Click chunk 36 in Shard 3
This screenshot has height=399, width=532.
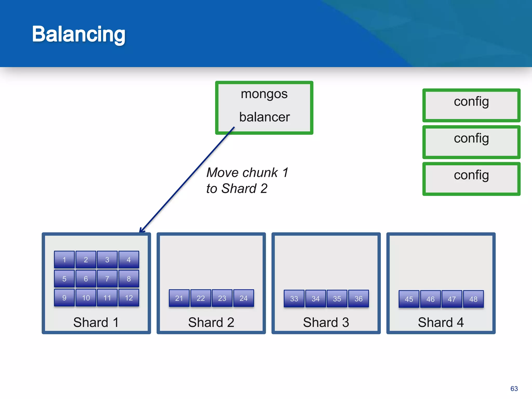[x=358, y=299]
